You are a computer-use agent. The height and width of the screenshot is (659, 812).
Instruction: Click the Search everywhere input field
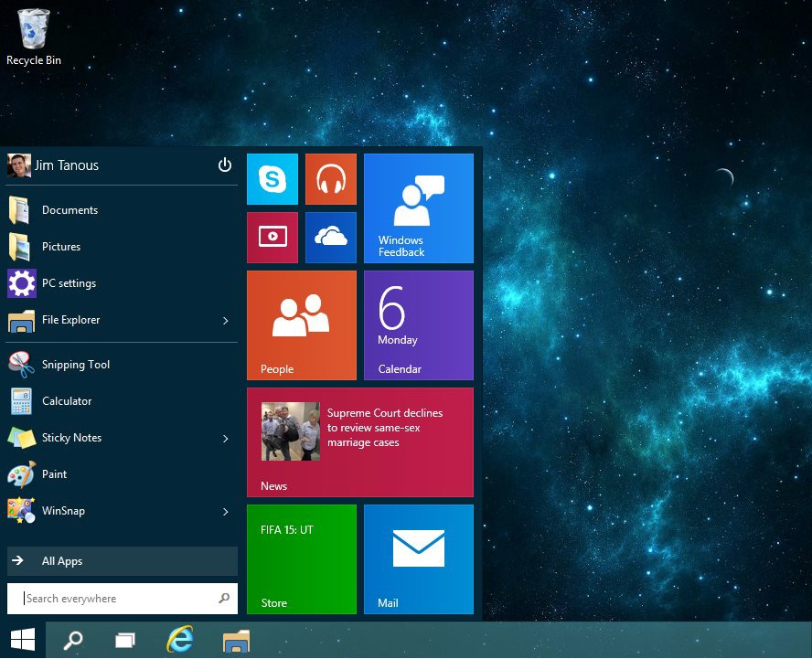[123, 599]
